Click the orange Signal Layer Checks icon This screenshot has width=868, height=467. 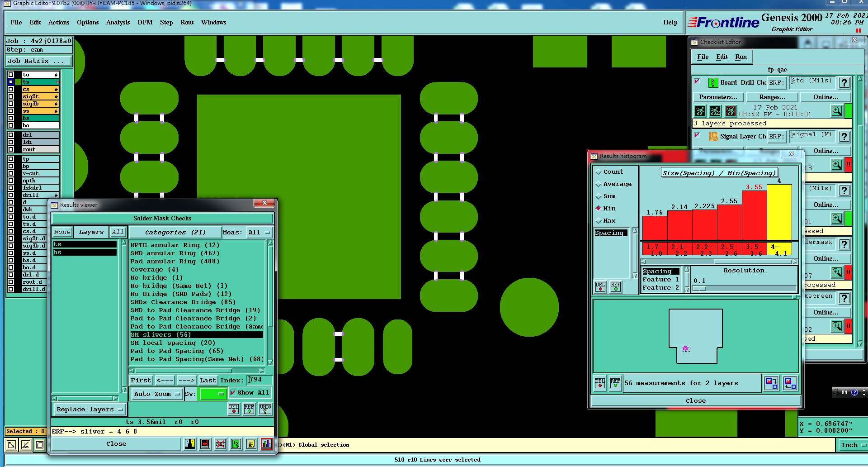click(713, 136)
